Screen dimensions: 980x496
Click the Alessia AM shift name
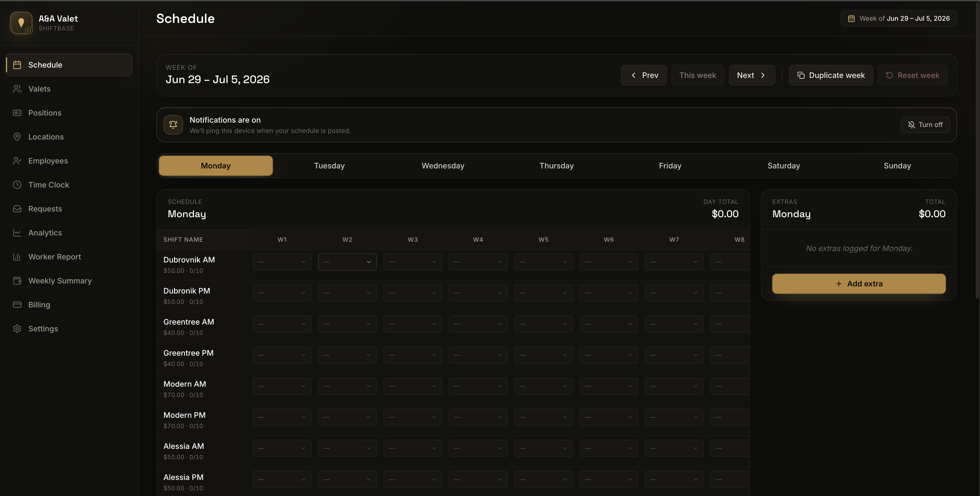[x=184, y=446]
